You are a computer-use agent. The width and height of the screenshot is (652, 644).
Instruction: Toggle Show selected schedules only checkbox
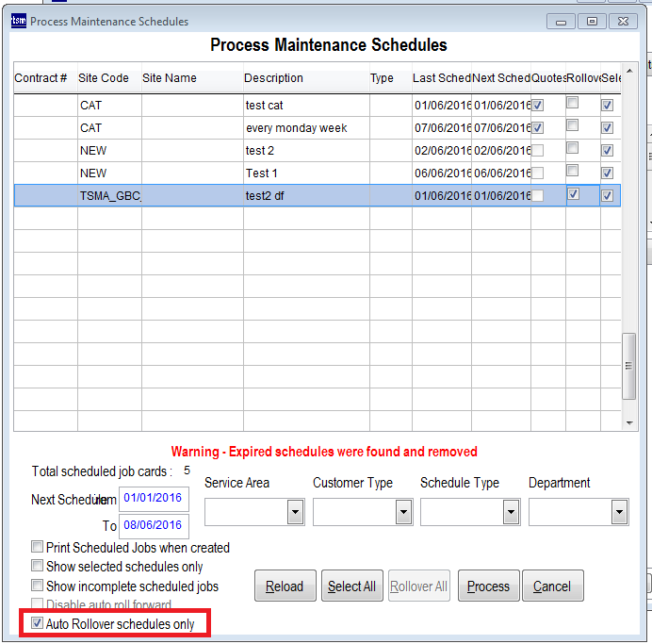(38, 567)
